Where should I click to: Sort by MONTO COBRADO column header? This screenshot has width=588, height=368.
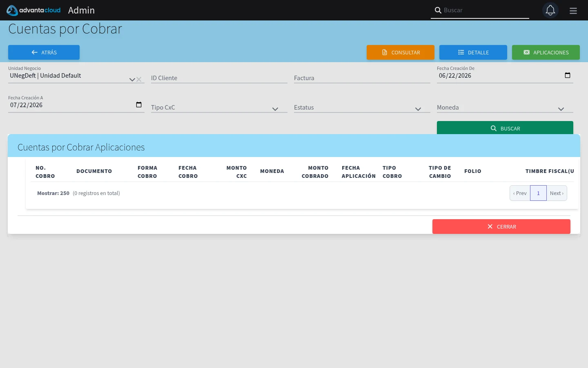(315, 172)
